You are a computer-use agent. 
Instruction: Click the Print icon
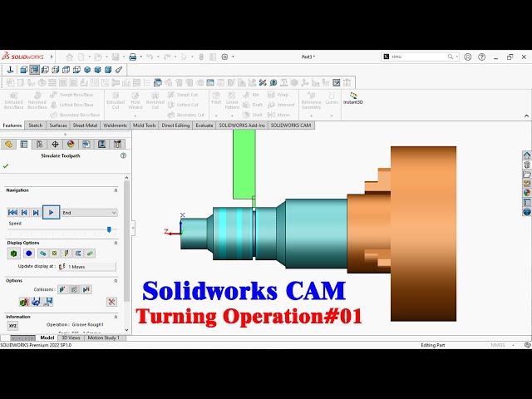[133, 57]
